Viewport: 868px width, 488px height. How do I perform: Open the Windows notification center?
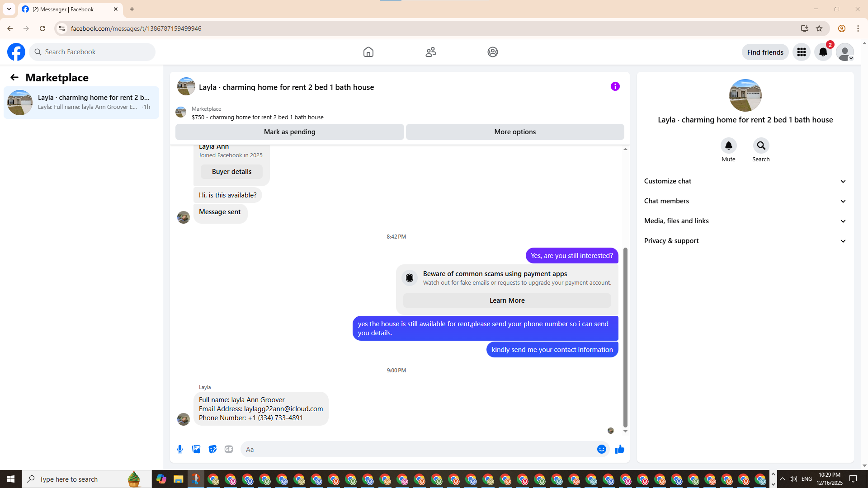[x=854, y=479]
